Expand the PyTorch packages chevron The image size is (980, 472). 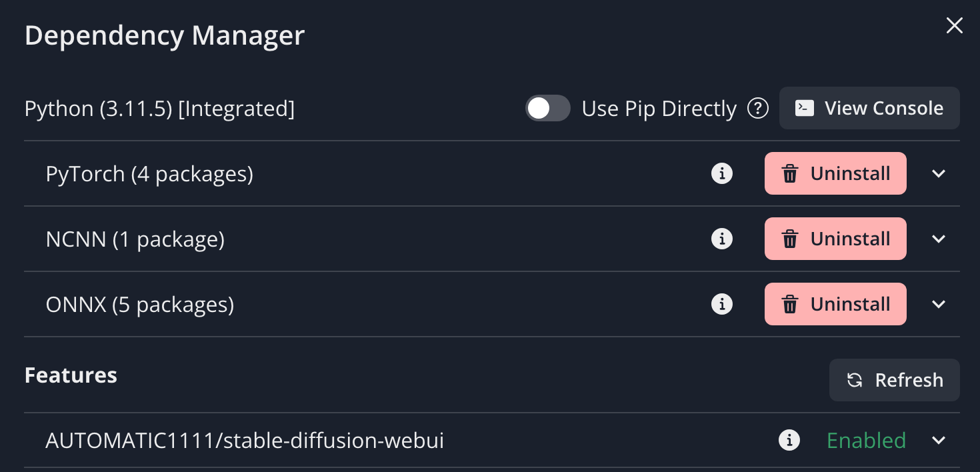[939, 174]
